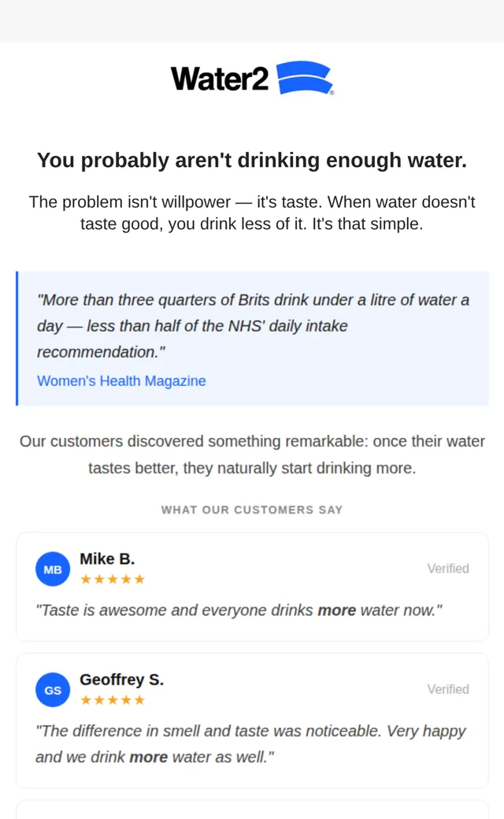Click the Mike B. reviewer name
This screenshot has width=504, height=819.
107,559
